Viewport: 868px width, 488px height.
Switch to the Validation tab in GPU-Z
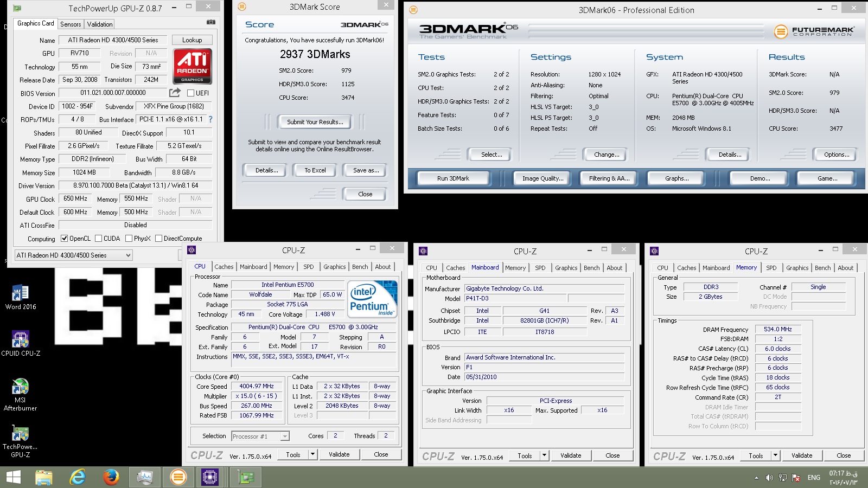100,24
